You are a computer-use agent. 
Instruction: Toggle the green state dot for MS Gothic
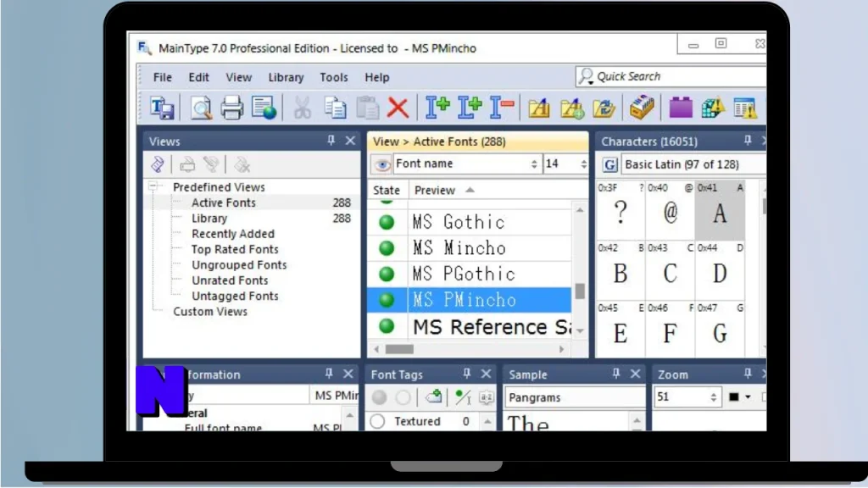click(387, 222)
